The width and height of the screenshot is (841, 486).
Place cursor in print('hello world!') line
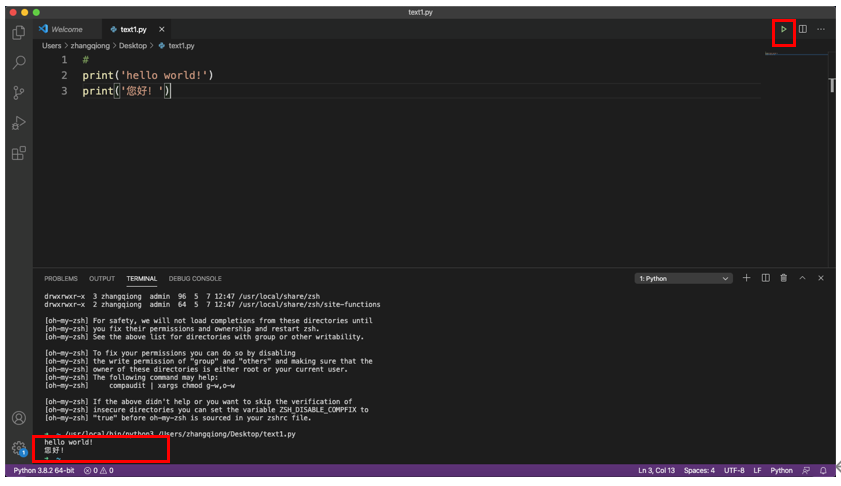(x=148, y=75)
